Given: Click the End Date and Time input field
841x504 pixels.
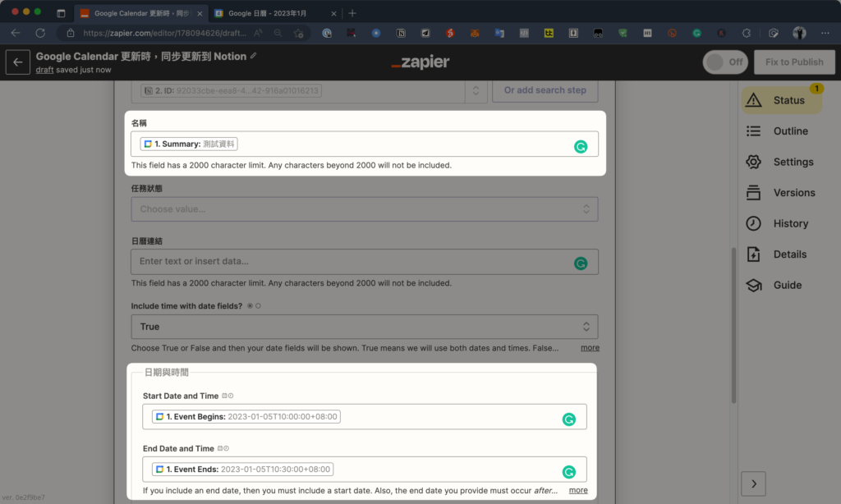Looking at the screenshot, I should point(365,470).
